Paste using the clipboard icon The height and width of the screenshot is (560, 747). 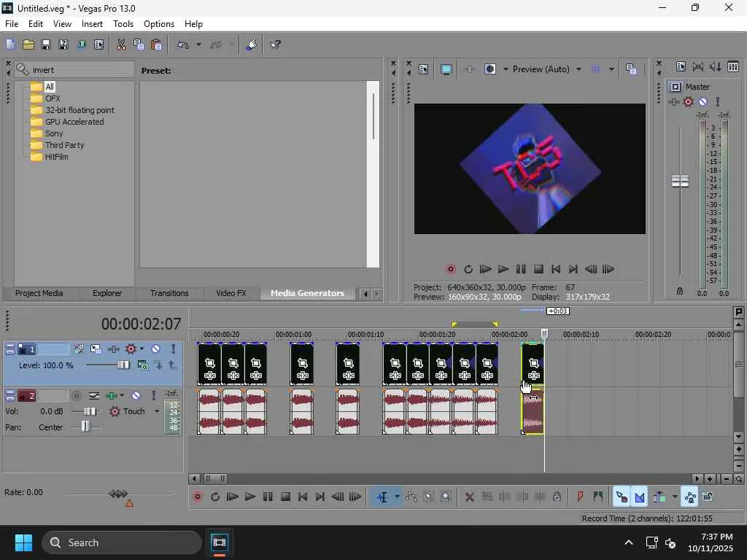tap(156, 44)
